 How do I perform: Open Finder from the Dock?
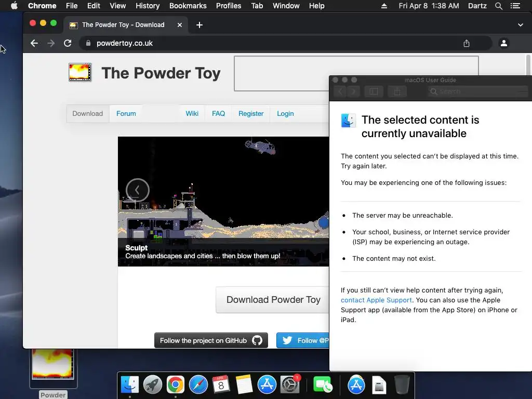pyautogui.click(x=130, y=385)
